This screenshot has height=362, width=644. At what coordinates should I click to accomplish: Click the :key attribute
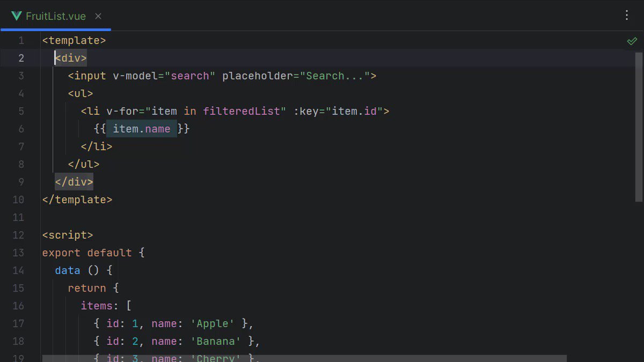coord(306,111)
